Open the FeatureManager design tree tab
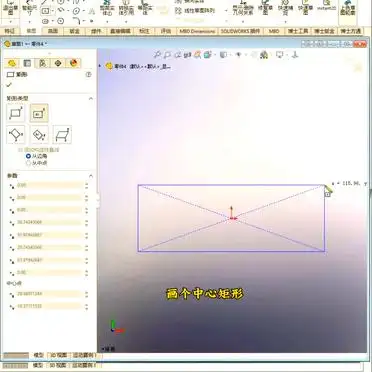372x372 pixels. point(12,63)
